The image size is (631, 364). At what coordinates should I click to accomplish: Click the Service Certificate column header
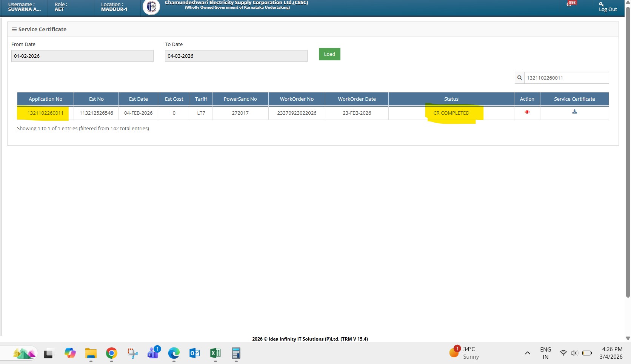coord(574,99)
